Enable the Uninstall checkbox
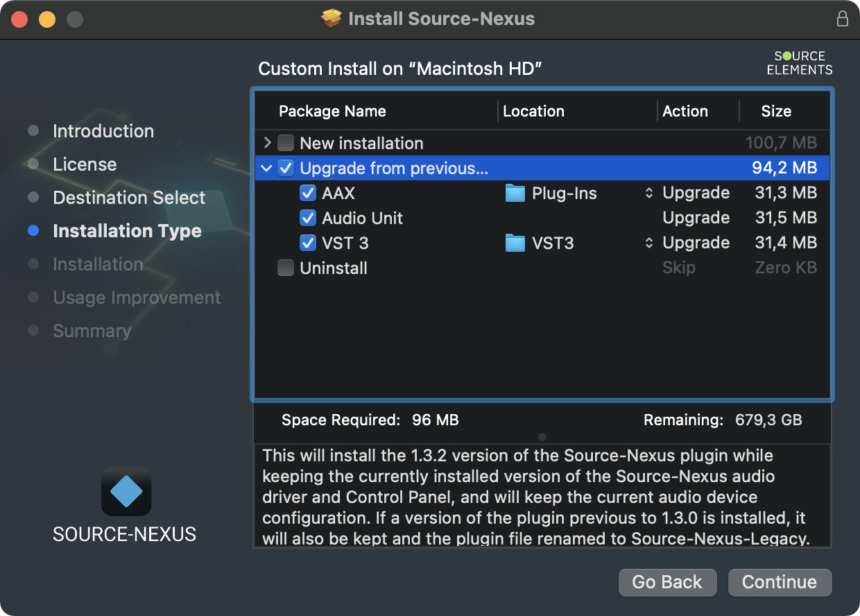 pyautogui.click(x=286, y=268)
